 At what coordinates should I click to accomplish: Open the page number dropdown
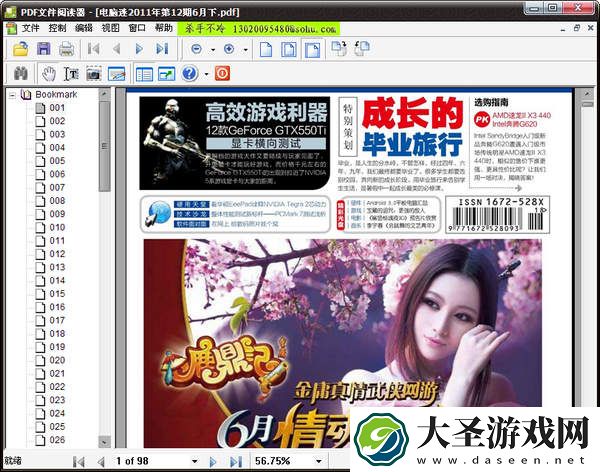click(x=195, y=461)
